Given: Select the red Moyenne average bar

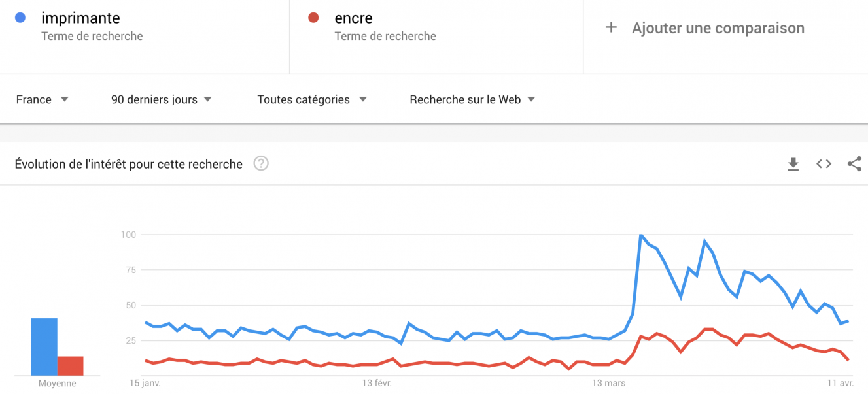Looking at the screenshot, I should click(x=71, y=366).
